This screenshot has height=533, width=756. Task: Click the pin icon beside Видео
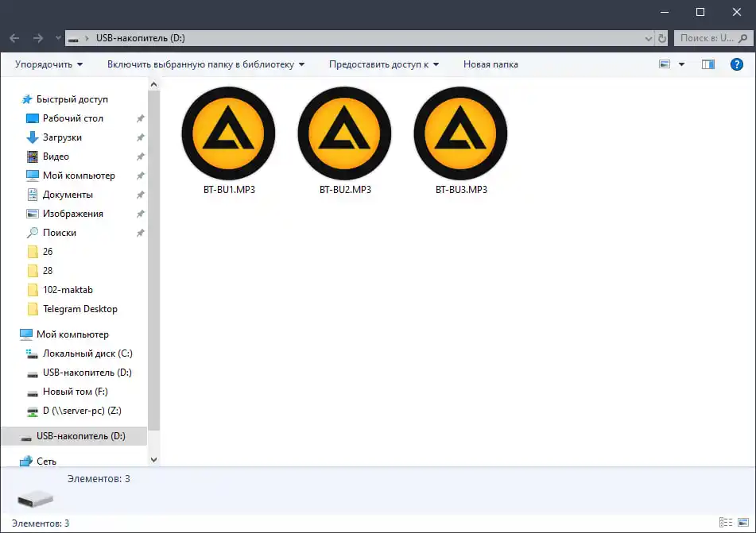[140, 156]
